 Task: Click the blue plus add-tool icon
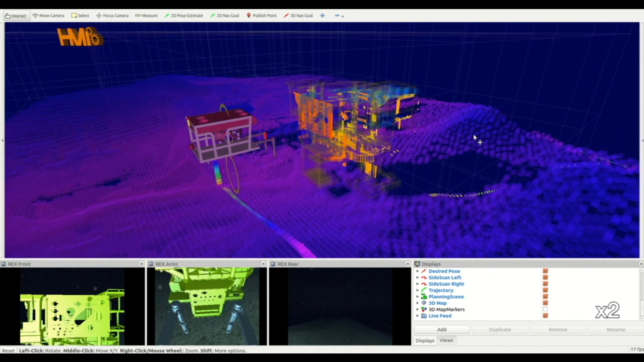pos(322,16)
